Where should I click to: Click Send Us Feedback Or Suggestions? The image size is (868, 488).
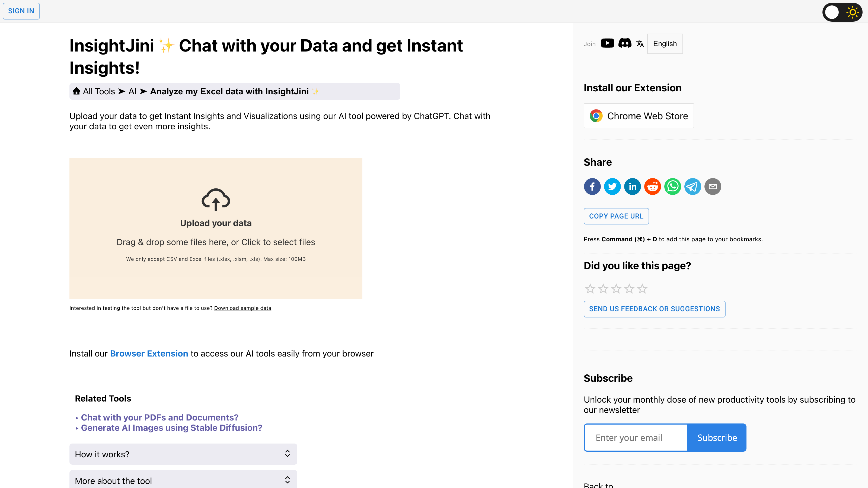[655, 309]
